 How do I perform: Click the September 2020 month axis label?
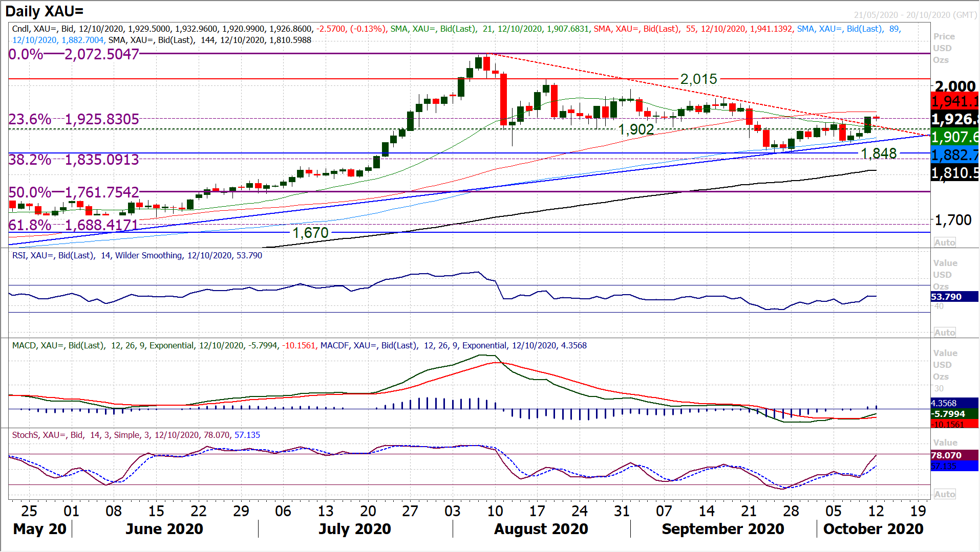click(723, 529)
